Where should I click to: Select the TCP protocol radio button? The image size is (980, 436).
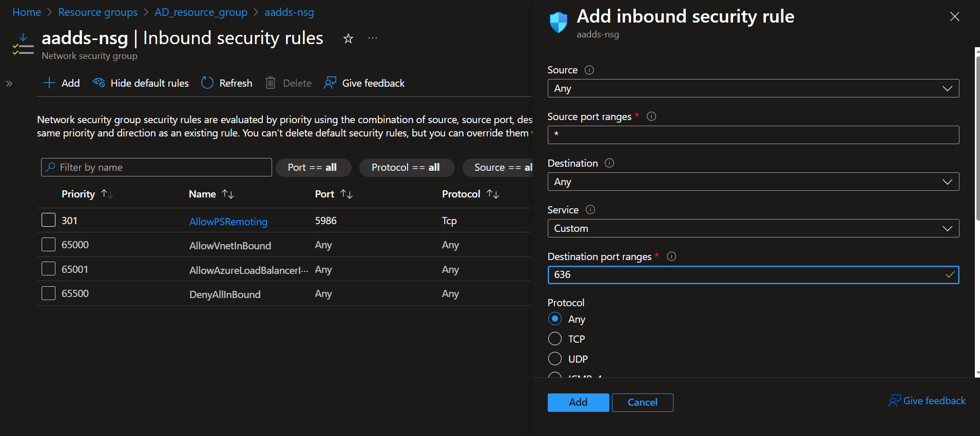click(555, 339)
